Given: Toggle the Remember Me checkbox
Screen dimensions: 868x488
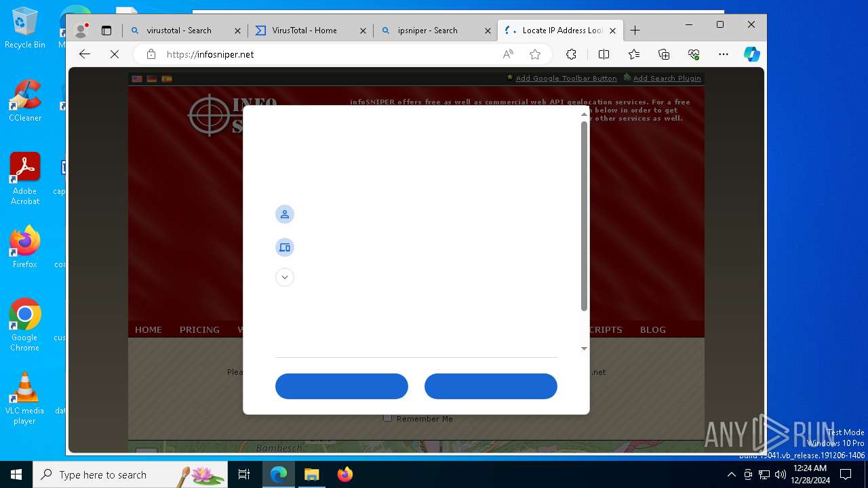Looking at the screenshot, I should point(388,418).
